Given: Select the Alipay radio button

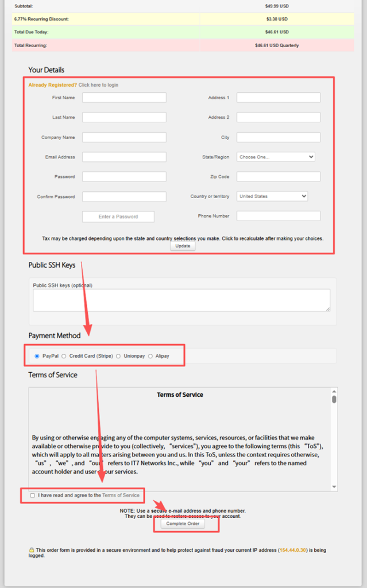Looking at the screenshot, I should [150, 356].
